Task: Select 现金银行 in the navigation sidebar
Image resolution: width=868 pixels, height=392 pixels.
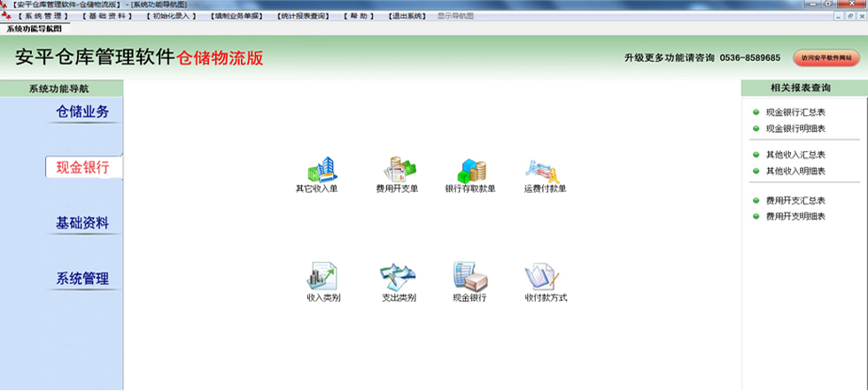Action: coord(83,167)
